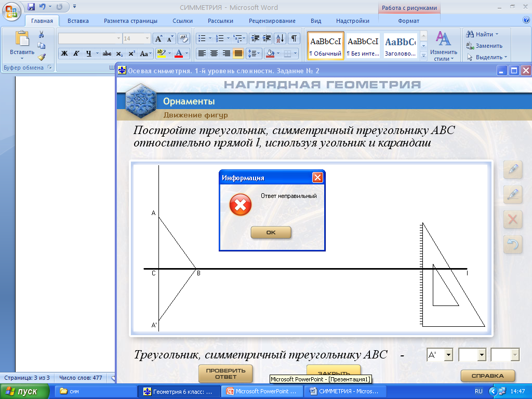Open the second vertex dropdown
This screenshot has height=399, width=532.
482,355
